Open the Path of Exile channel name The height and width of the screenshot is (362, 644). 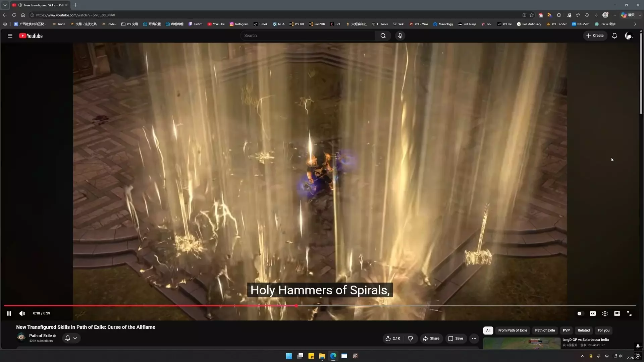pyautogui.click(x=41, y=336)
